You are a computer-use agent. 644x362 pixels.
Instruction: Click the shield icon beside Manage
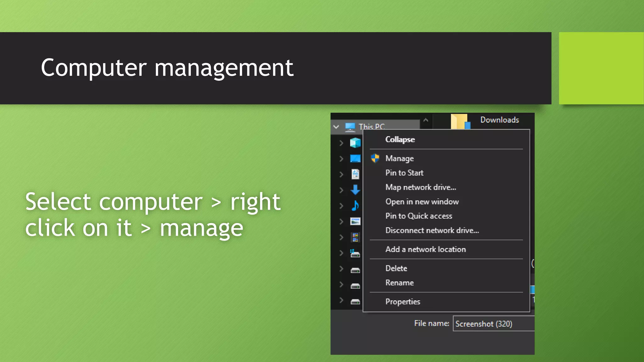click(x=375, y=158)
